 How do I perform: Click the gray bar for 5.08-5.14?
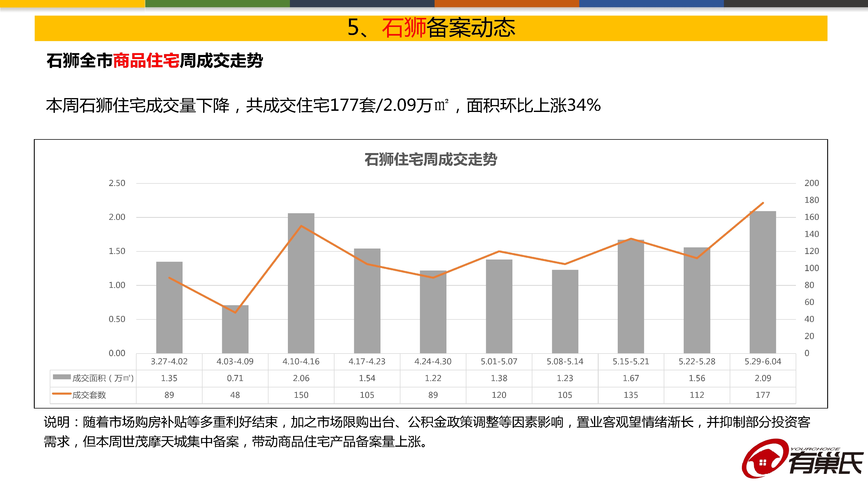[565, 311]
